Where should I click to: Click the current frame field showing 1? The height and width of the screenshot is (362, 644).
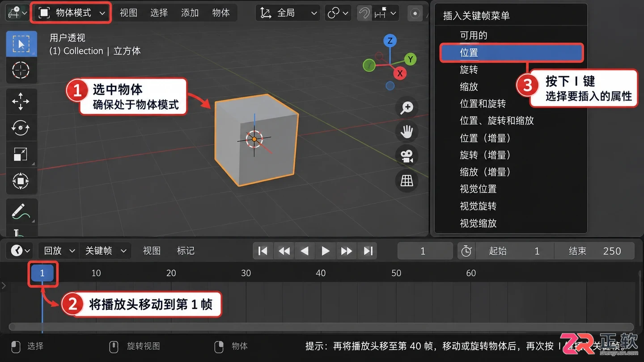click(x=425, y=251)
